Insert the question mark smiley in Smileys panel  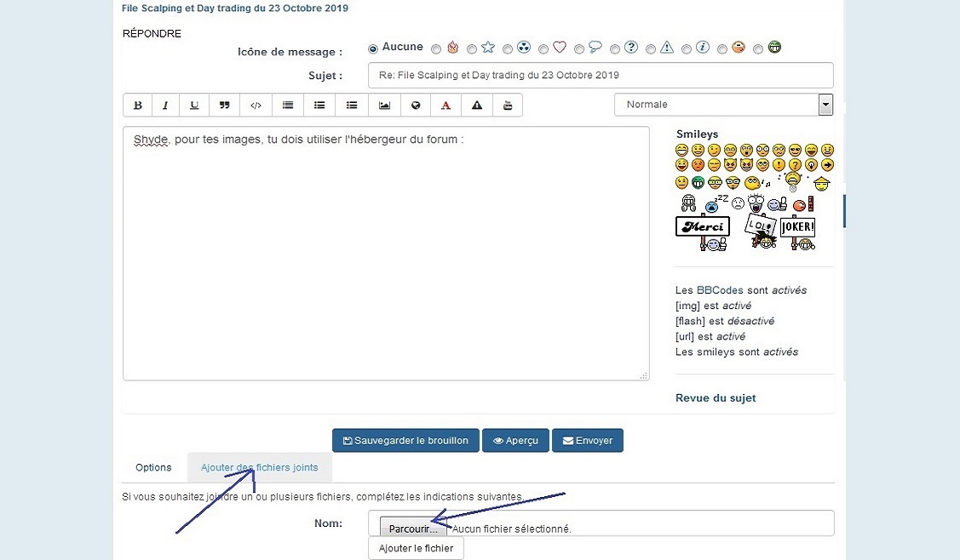pyautogui.click(x=795, y=164)
